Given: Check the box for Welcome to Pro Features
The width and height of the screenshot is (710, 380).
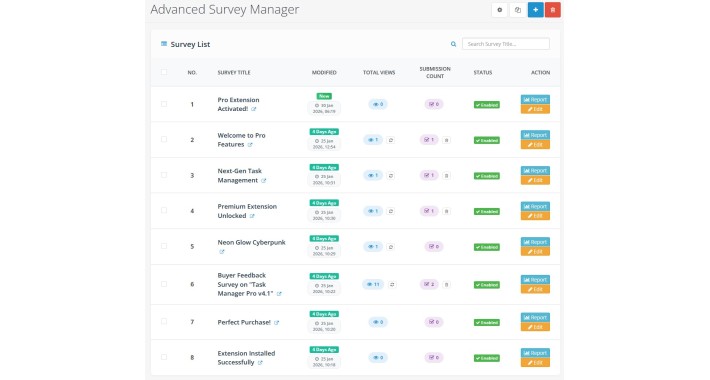Looking at the screenshot, I should (164, 139).
